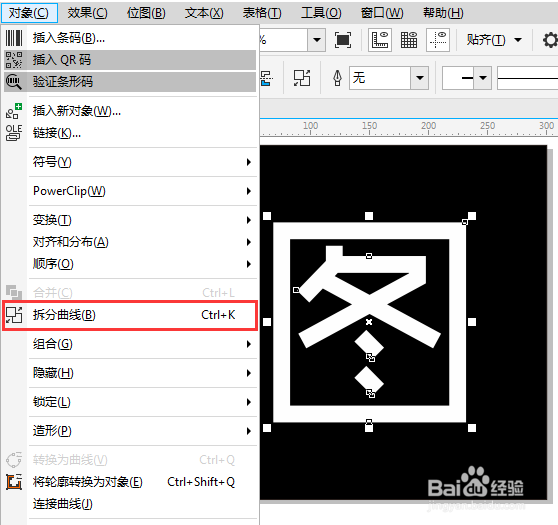Open the 效果(C) menu
Viewport: 558px width, 525px height.
[x=88, y=13]
